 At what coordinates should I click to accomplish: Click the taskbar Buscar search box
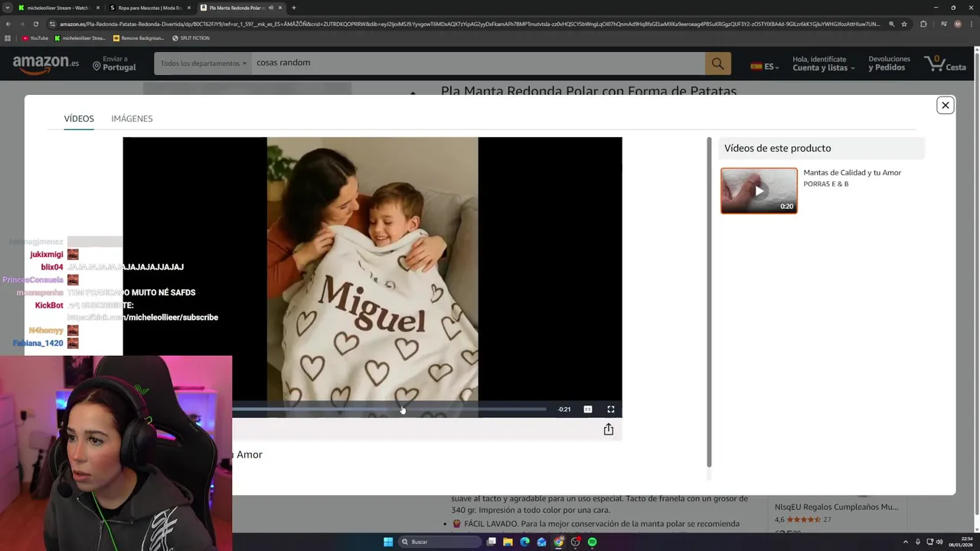coord(441,542)
